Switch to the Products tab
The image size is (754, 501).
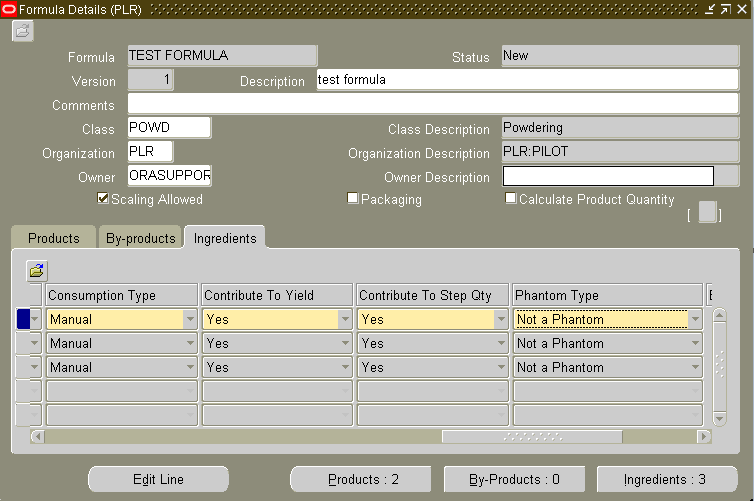click(x=54, y=238)
